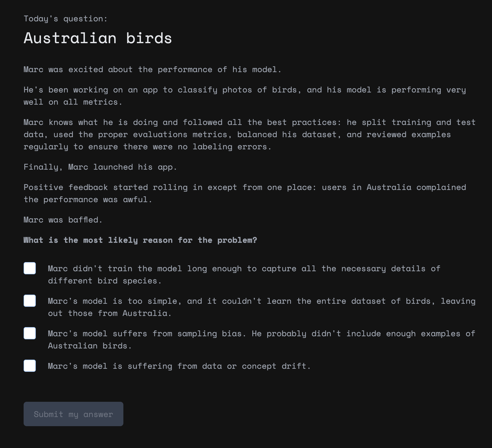Mark the data or concept drift checkbox

[x=30, y=366]
